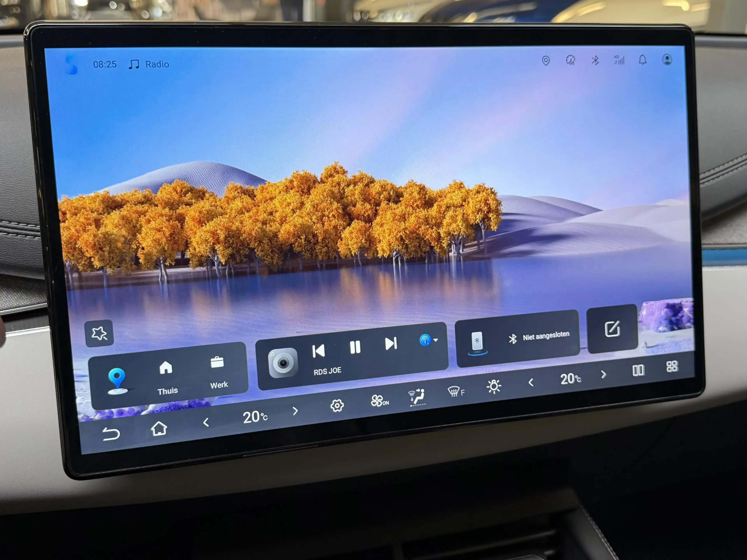This screenshot has width=747, height=560.
Task: Open the driving mode gauge icon
Action: click(x=570, y=60)
